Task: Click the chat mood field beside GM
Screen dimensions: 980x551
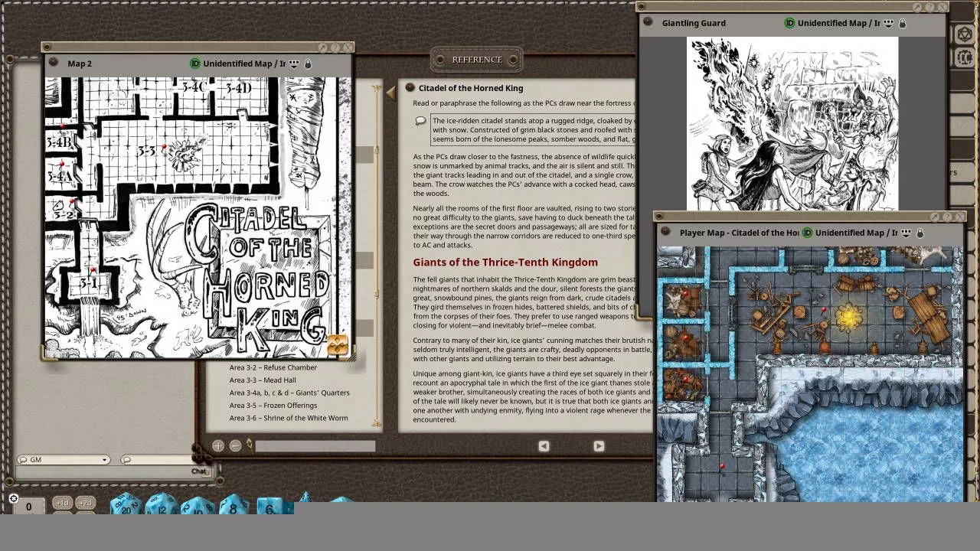Action: click(157, 460)
